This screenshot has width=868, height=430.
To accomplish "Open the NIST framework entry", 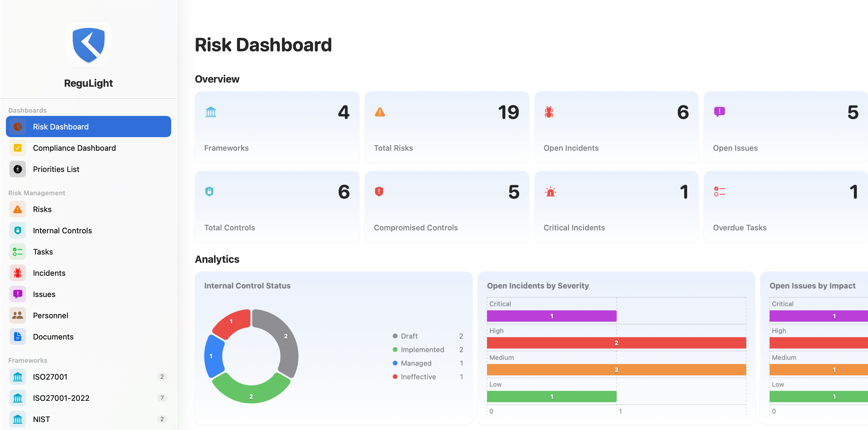I will click(42, 420).
